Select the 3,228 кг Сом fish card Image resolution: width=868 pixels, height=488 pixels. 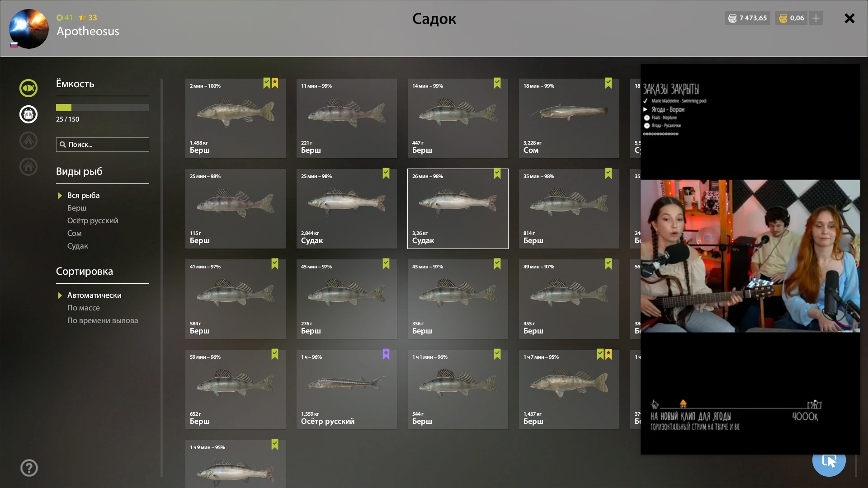[569, 118]
